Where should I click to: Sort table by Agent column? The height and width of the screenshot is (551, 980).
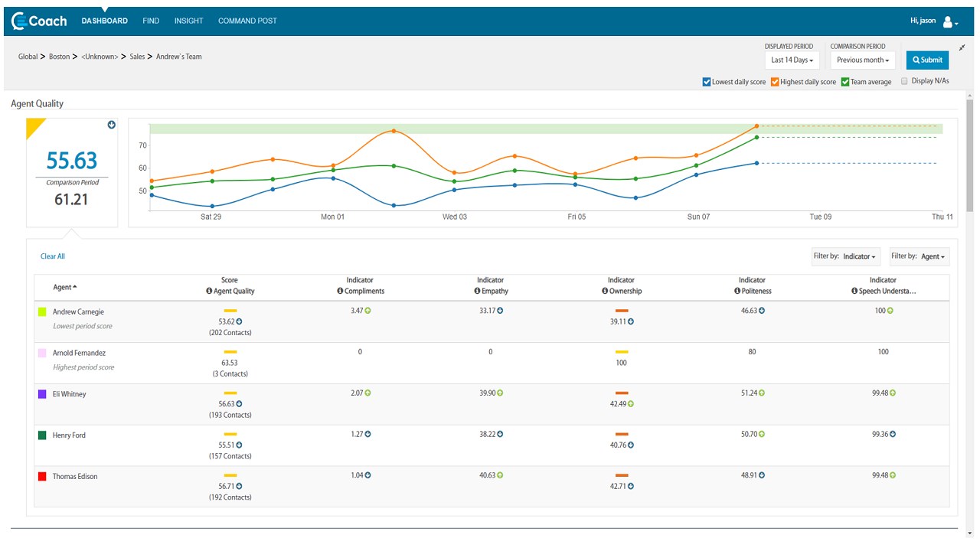[x=65, y=288]
